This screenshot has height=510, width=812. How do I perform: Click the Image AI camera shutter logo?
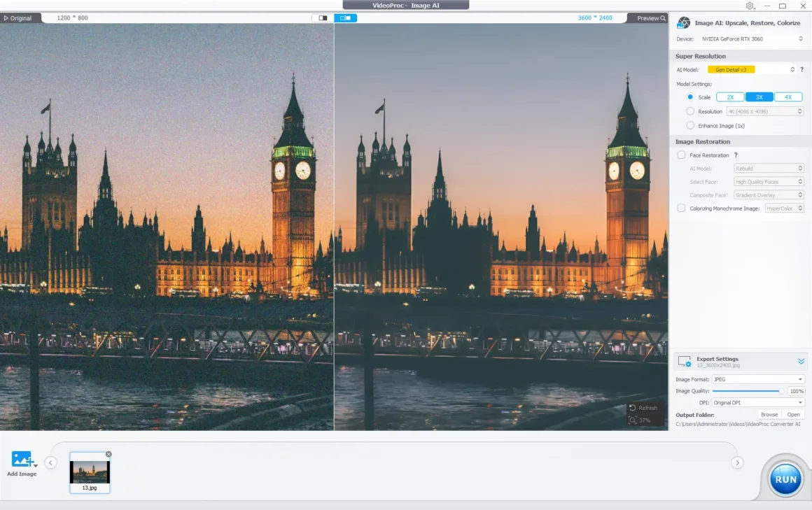click(x=684, y=23)
